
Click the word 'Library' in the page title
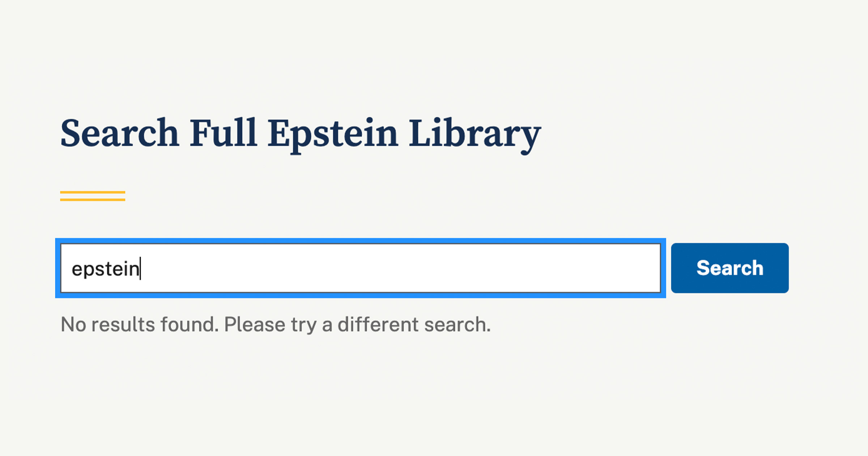click(475, 134)
